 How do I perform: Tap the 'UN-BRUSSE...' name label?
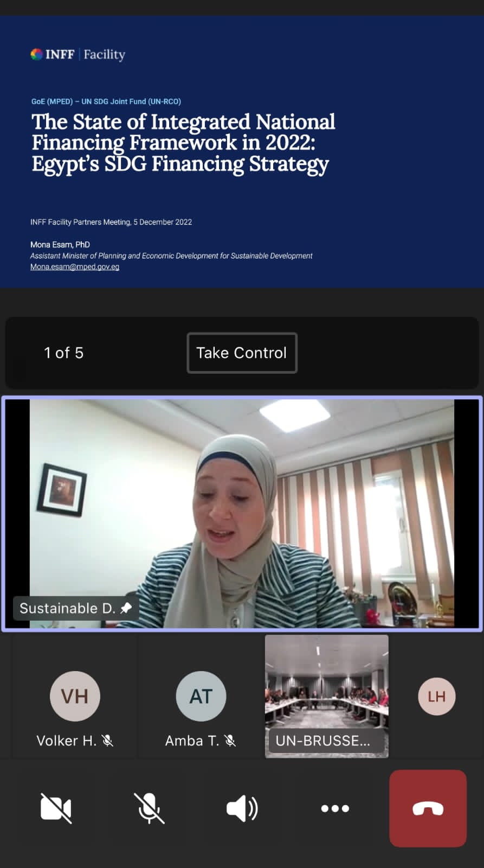coord(323,741)
